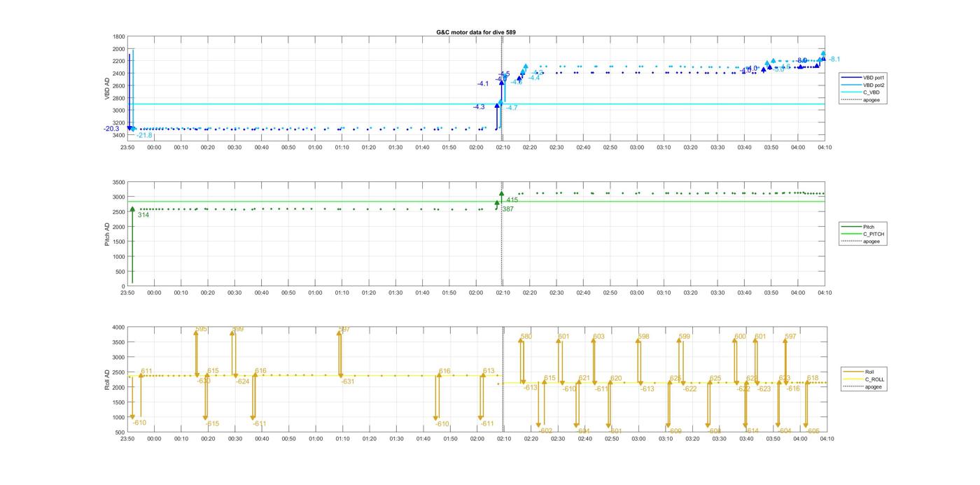Click the 0 tick on Pitch y-axis
Image resolution: width=980 pixels, height=485 pixels.
(124, 286)
